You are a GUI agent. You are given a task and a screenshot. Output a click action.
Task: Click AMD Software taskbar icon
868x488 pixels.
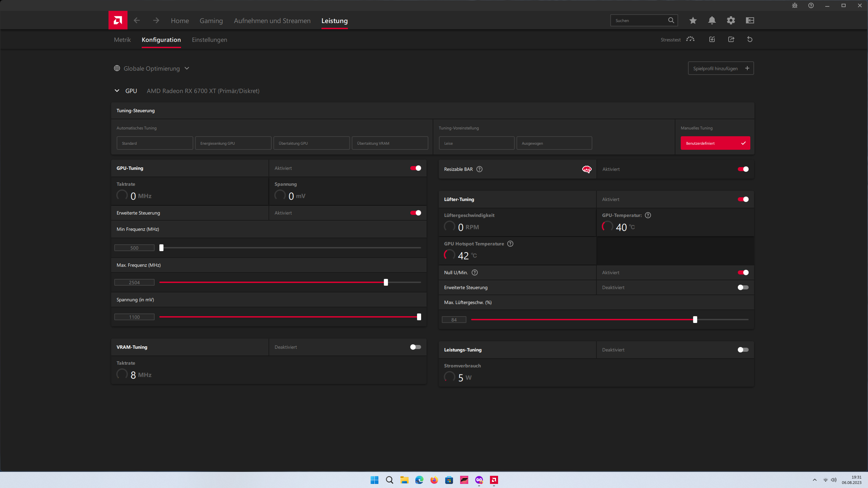(494, 480)
